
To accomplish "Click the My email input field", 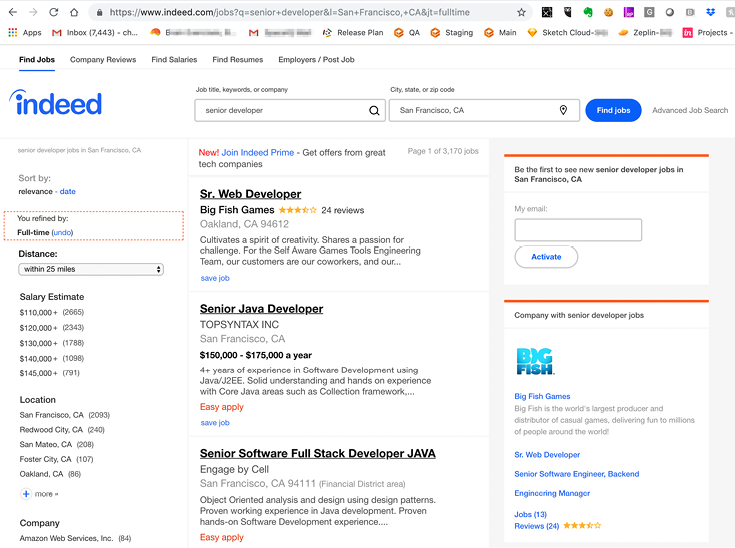I will 578,230.
